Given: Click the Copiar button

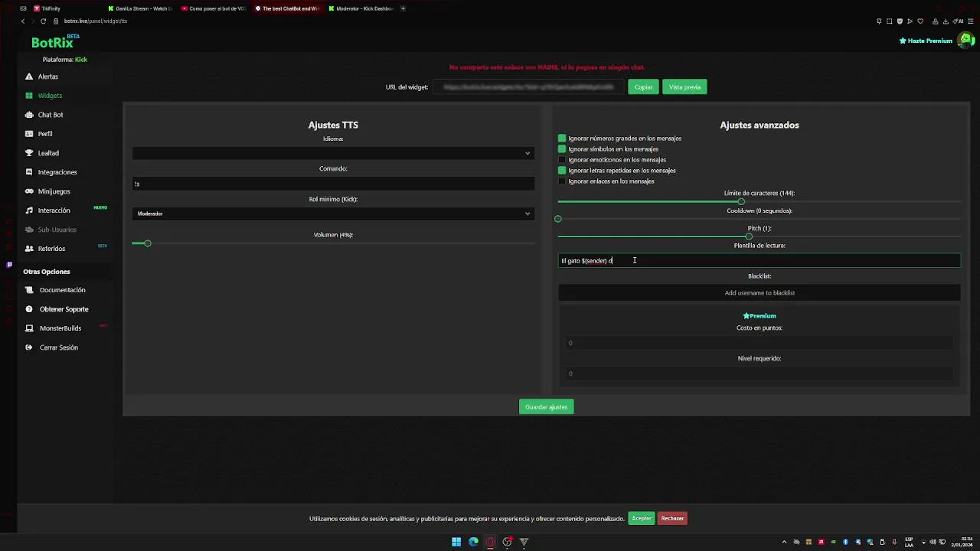Looking at the screenshot, I should point(643,86).
